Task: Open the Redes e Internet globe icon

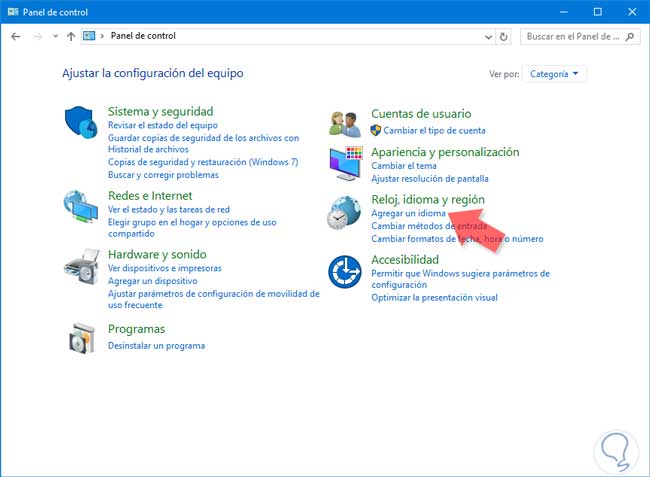Action: click(x=81, y=206)
